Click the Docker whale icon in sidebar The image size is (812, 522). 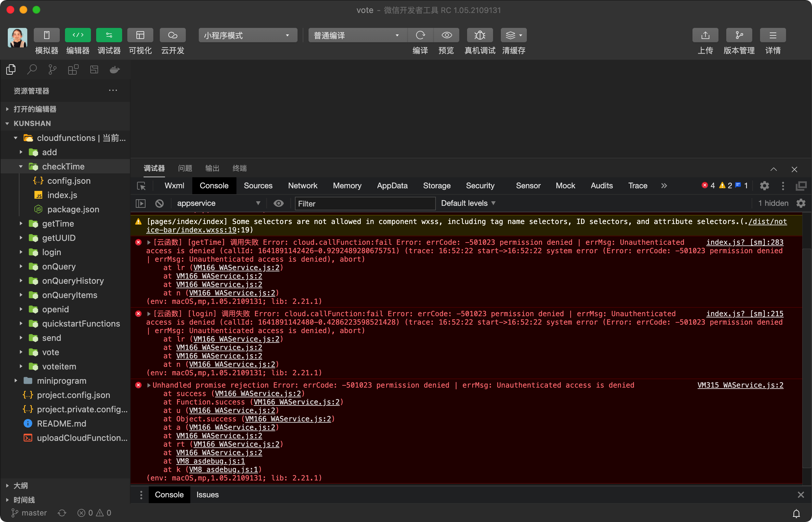click(115, 70)
